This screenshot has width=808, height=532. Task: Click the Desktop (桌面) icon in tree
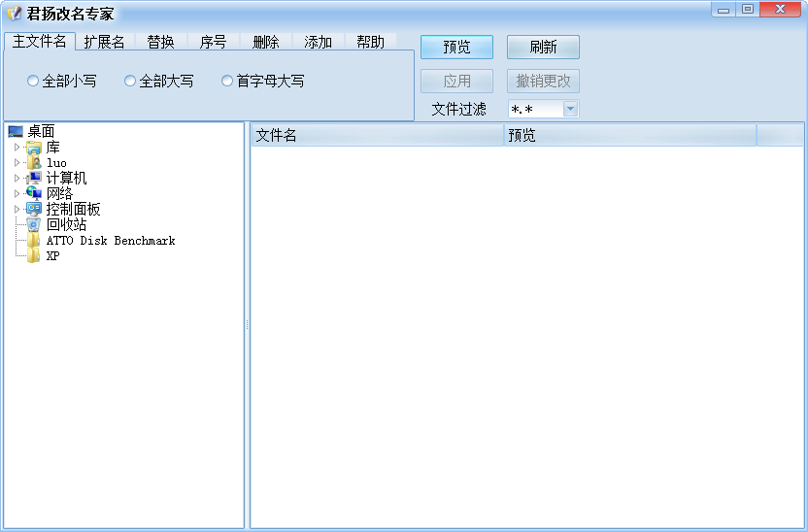click(x=16, y=132)
